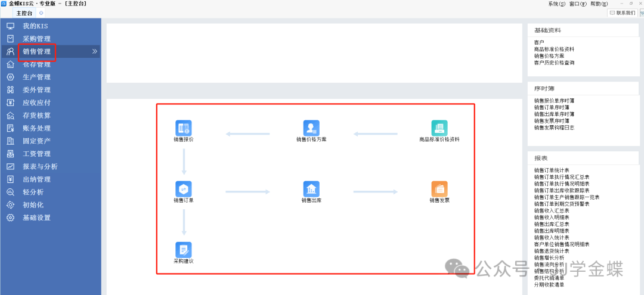Switch to the 主控台 tab
Viewport: 644px width, 295px height.
(x=24, y=13)
